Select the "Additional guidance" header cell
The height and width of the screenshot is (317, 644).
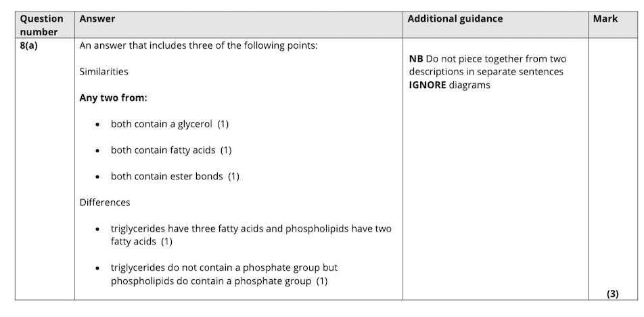455,19
